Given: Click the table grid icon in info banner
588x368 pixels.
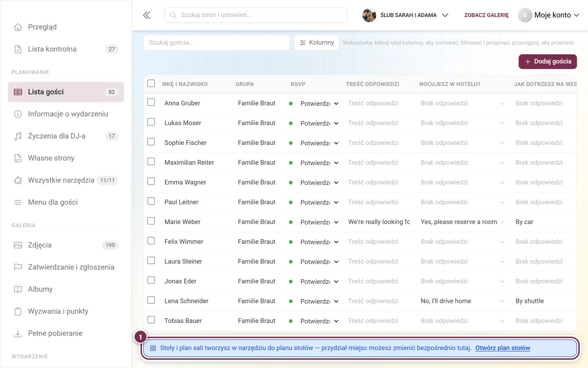Looking at the screenshot, I should tap(153, 348).
